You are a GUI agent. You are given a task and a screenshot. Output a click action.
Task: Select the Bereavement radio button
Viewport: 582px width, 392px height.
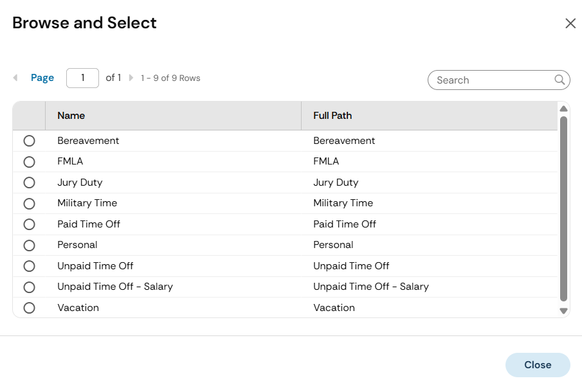pos(29,141)
